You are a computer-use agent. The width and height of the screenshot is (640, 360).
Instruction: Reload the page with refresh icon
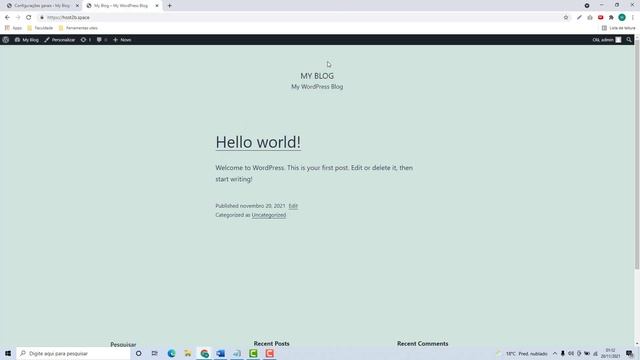29,18
